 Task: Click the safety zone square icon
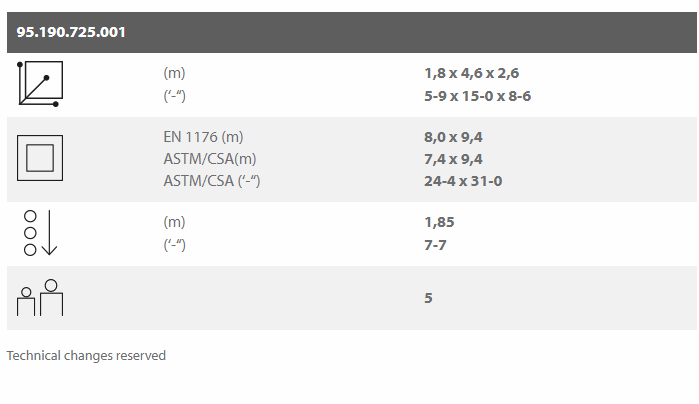(40, 158)
